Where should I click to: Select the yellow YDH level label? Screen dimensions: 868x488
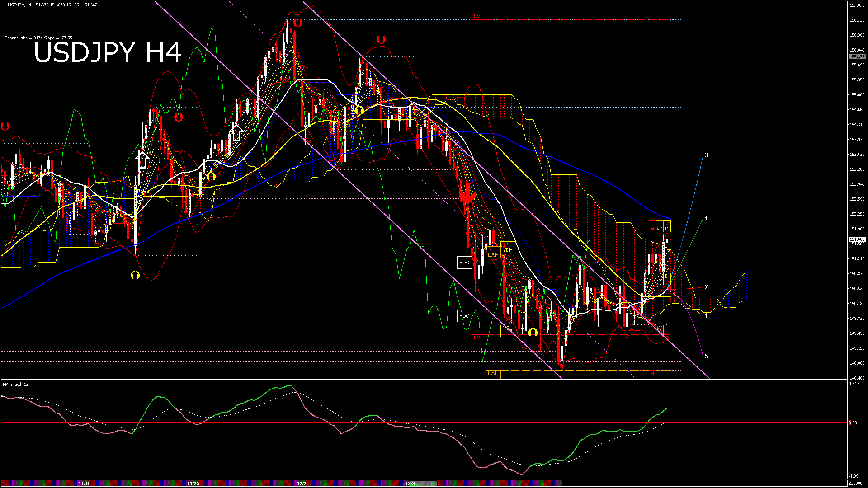point(508,250)
